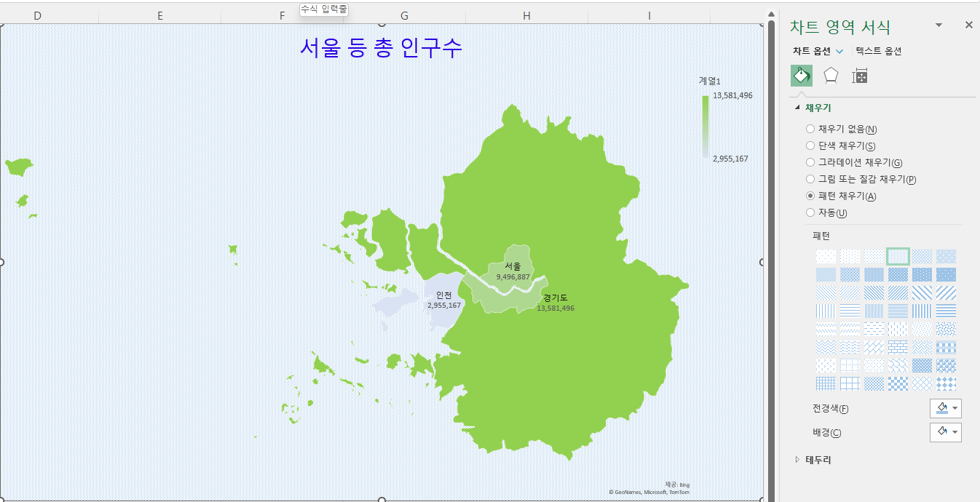This screenshot has width=980, height=502.
Task: Select the 90% nearly solid pattern swatch
Action: pyautogui.click(x=946, y=274)
